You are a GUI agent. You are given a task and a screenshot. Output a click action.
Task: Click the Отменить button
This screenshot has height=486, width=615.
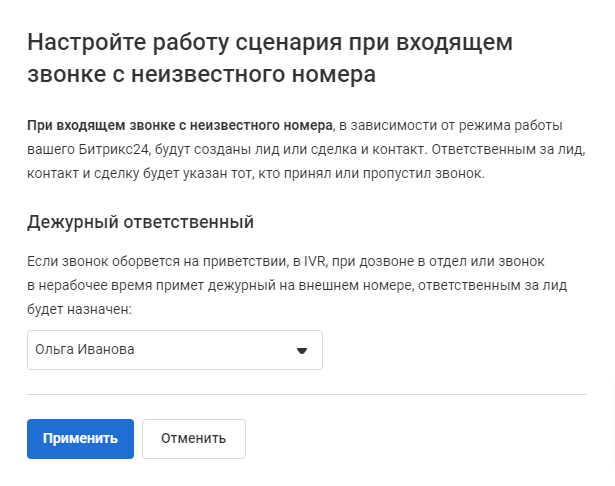tap(194, 439)
